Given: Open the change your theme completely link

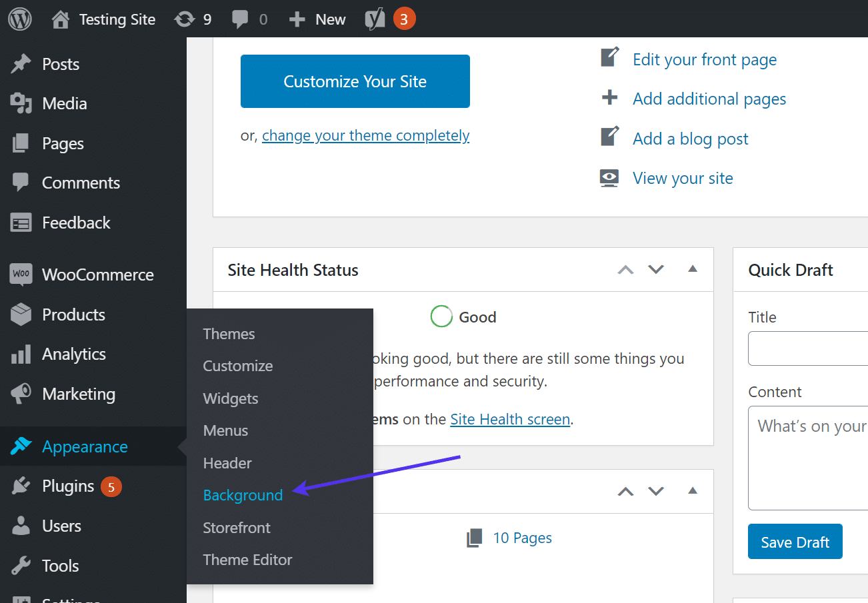Looking at the screenshot, I should 365,135.
